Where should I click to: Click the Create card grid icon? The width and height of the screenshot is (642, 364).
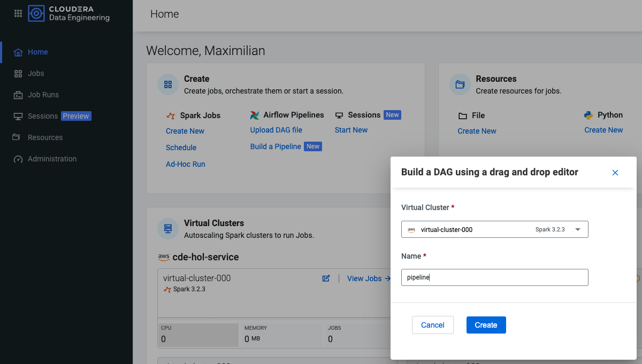pos(168,84)
